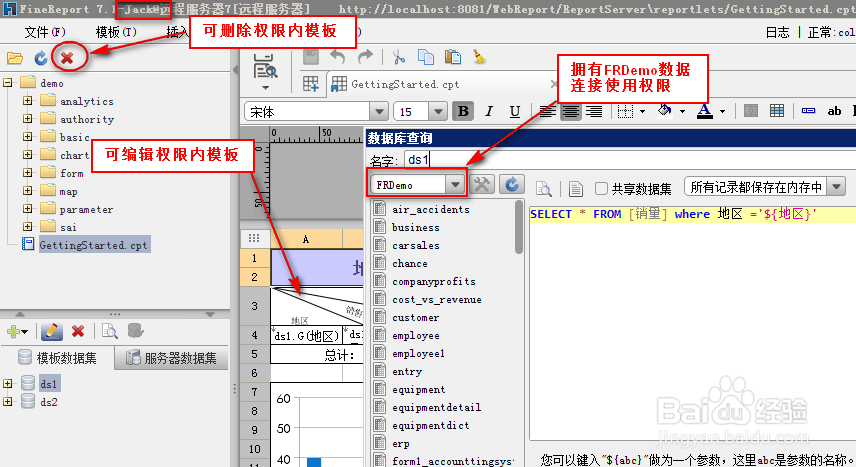
Task: Enable 共享数据集 checkbox
Action: 601,188
